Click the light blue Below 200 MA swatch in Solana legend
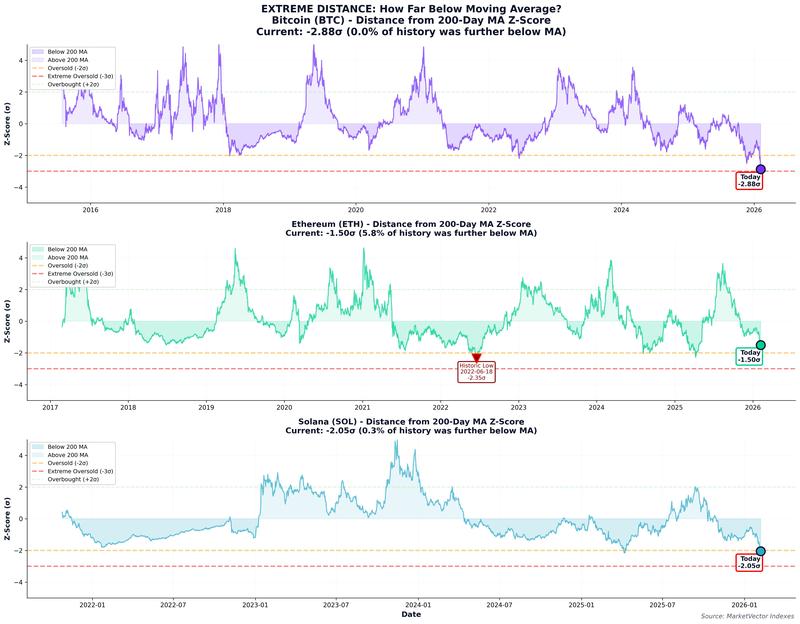Image resolution: width=800 pixels, height=624 pixels. click(37, 446)
